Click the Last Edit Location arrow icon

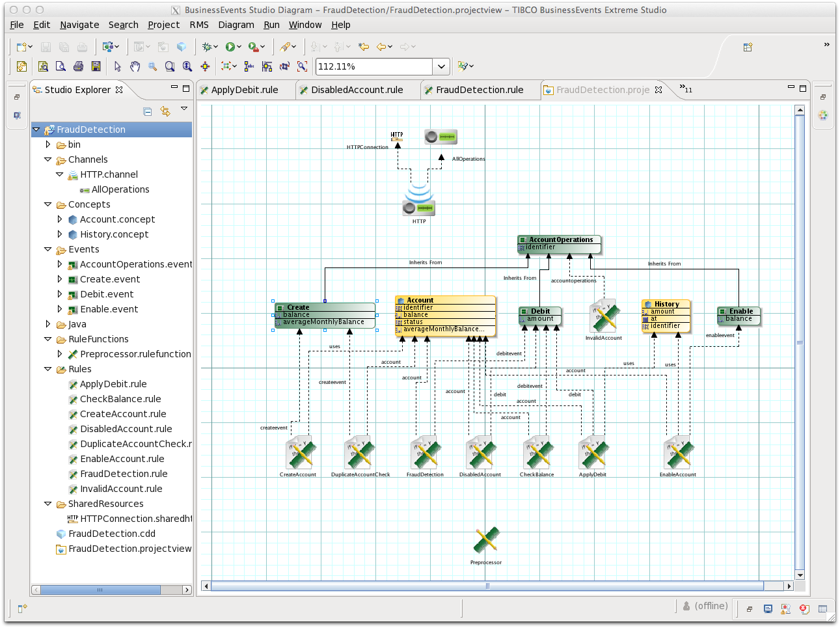click(x=364, y=47)
